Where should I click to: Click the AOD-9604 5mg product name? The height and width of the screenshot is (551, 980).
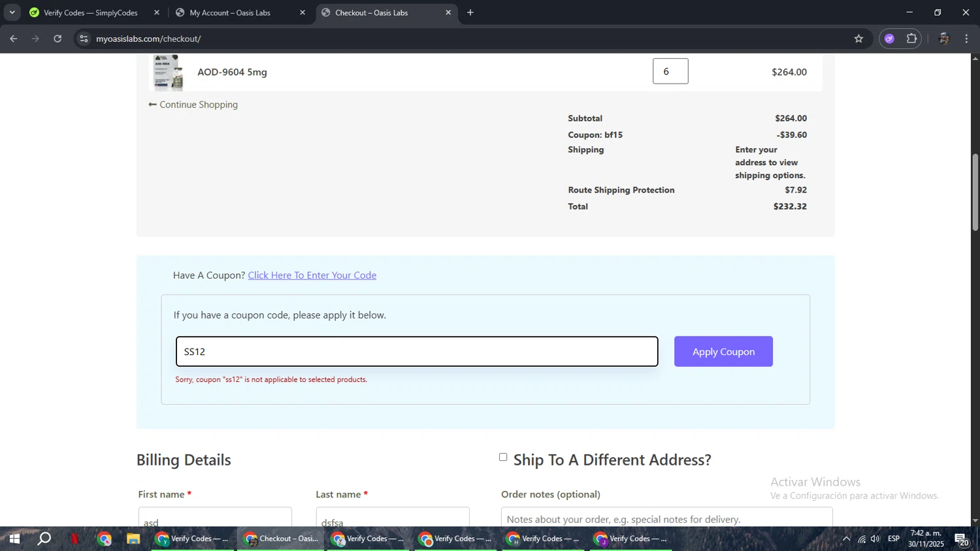(x=232, y=72)
